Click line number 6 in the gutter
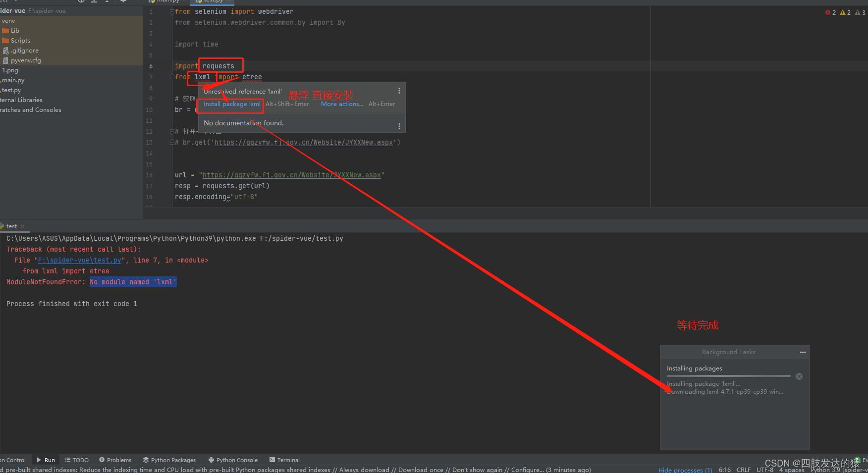Screen dimensions: 868x473 click(x=151, y=66)
